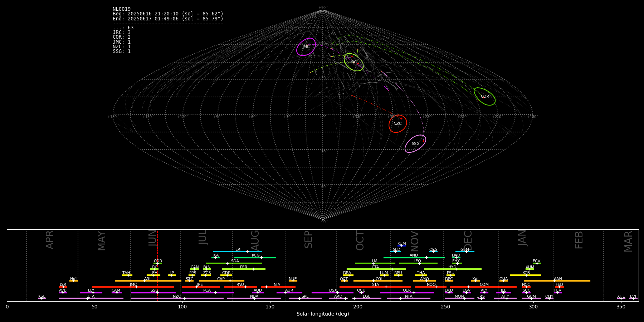Click the CTA shower bar
644x322 pixels.
(x=376, y=269)
